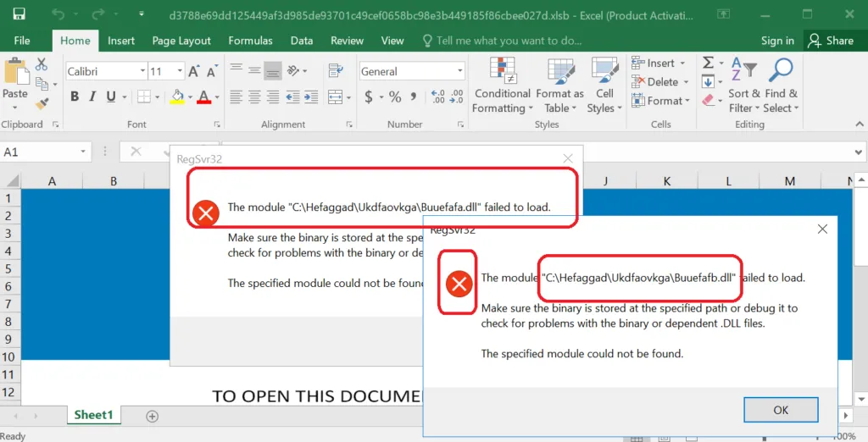This screenshot has height=442, width=868.
Task: Toggle Bold formatting
Action: (x=75, y=97)
